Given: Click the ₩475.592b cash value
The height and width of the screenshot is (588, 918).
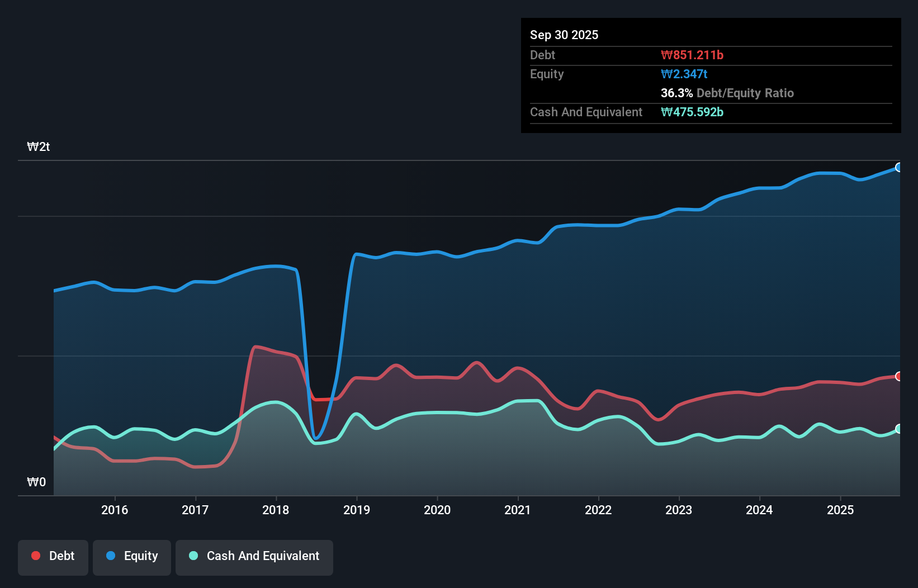Looking at the screenshot, I should 692,112.
